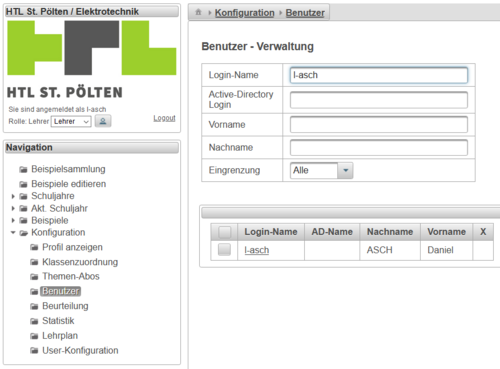Click the folder icon next to Schuljahre
The height and width of the screenshot is (369, 500).
[23, 196]
